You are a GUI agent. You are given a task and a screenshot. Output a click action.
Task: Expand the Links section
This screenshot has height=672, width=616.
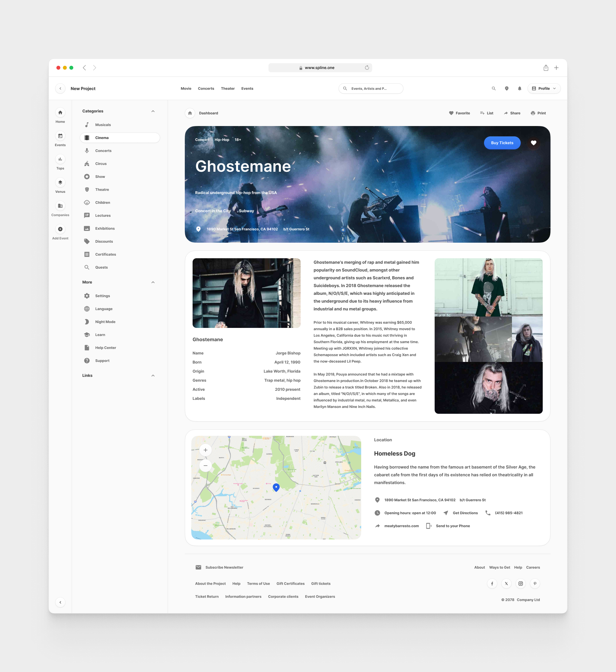(153, 376)
